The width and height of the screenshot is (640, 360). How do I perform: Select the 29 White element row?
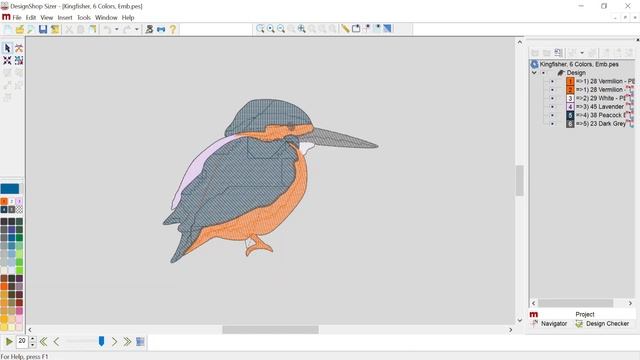(600, 98)
